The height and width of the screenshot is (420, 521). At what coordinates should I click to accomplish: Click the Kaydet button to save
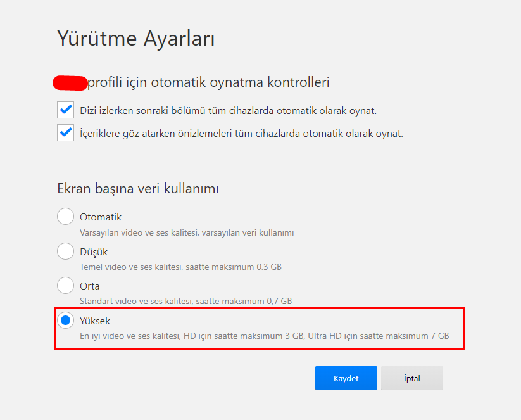pos(346,378)
